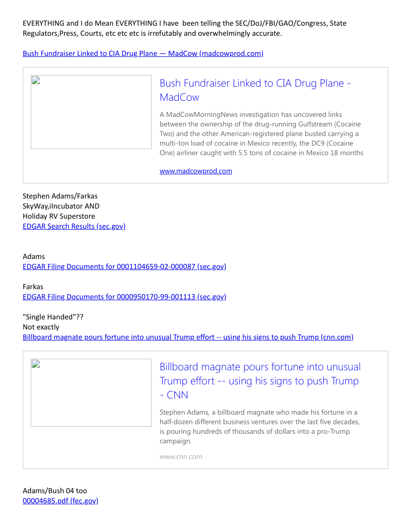Image resolution: width=411 pixels, height=532 pixels.
Task: Open EDGAR filing link for 0001104659-02-000087
Action: tap(124, 267)
